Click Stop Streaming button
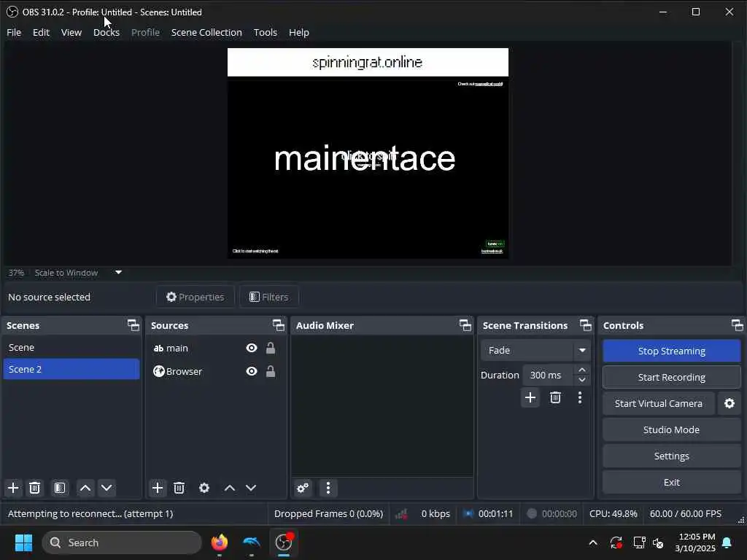 672,351
